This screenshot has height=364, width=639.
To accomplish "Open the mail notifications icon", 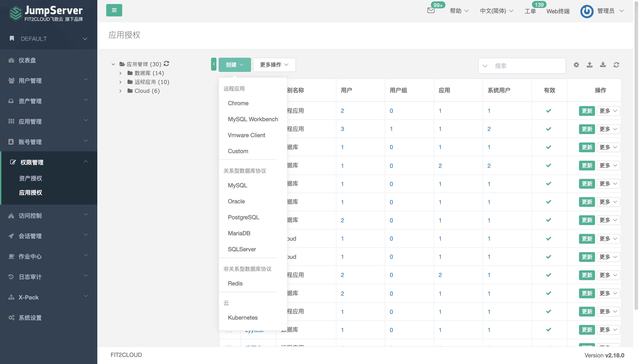I will coord(431,10).
